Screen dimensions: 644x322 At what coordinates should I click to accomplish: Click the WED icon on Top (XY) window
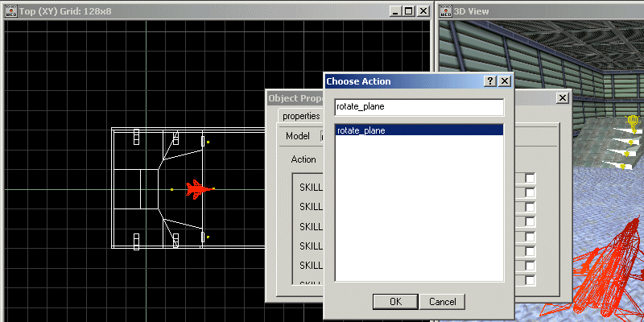(x=11, y=11)
